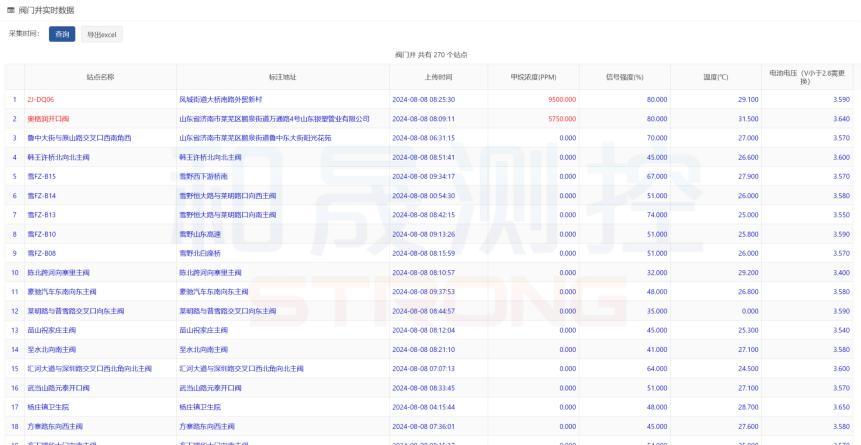Click signal strength 41.000 in row 14
This screenshot has height=445, width=861.
click(x=657, y=349)
